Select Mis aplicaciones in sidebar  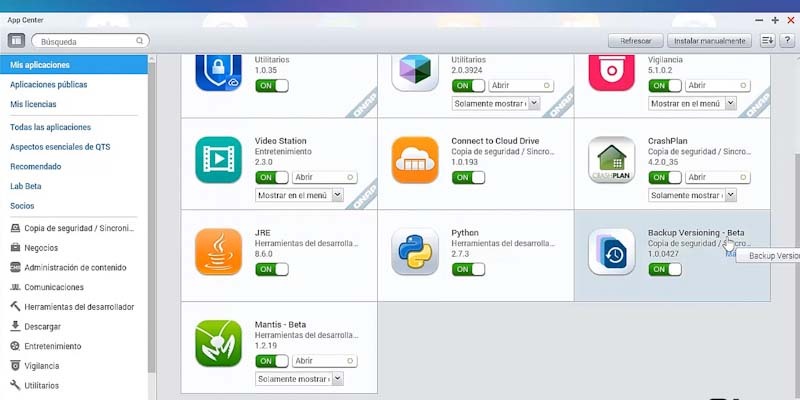click(74, 65)
